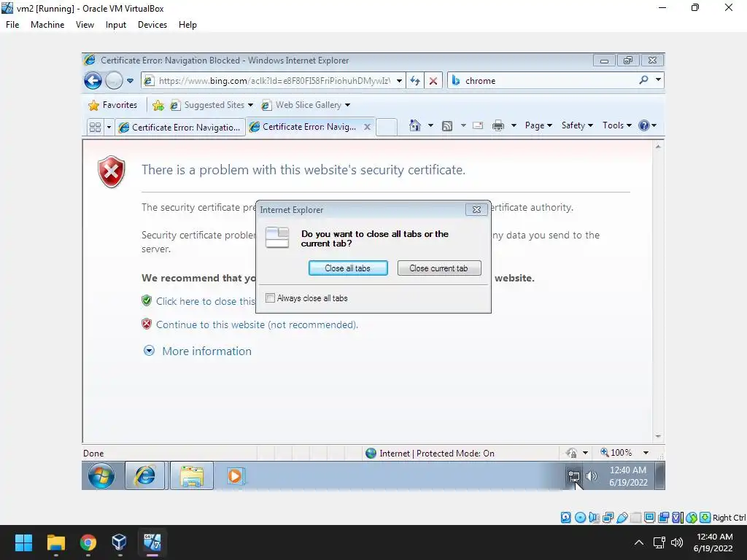Expand the Print options dropdown arrow
Screen dimensions: 747x560
click(x=514, y=125)
